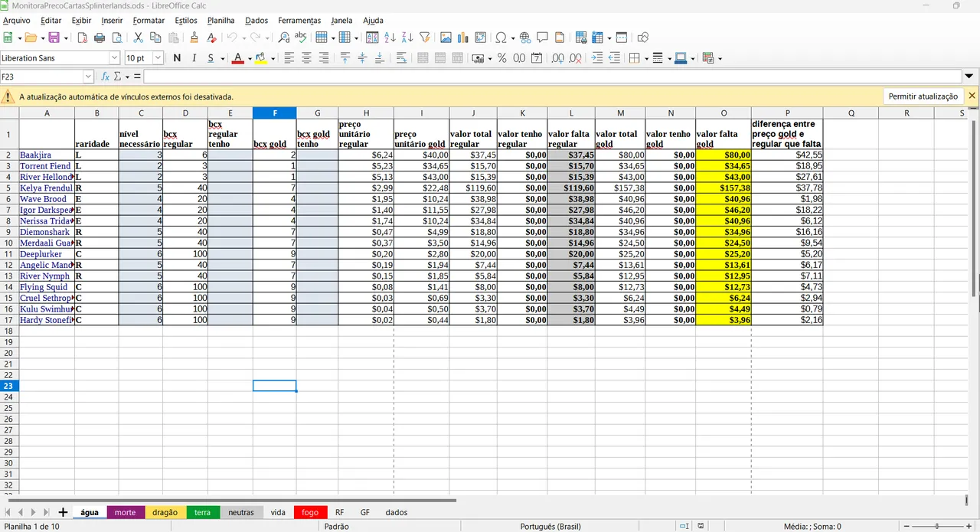Toggle center horizontally alignment
This screenshot has width=980, height=532.
coord(306,58)
